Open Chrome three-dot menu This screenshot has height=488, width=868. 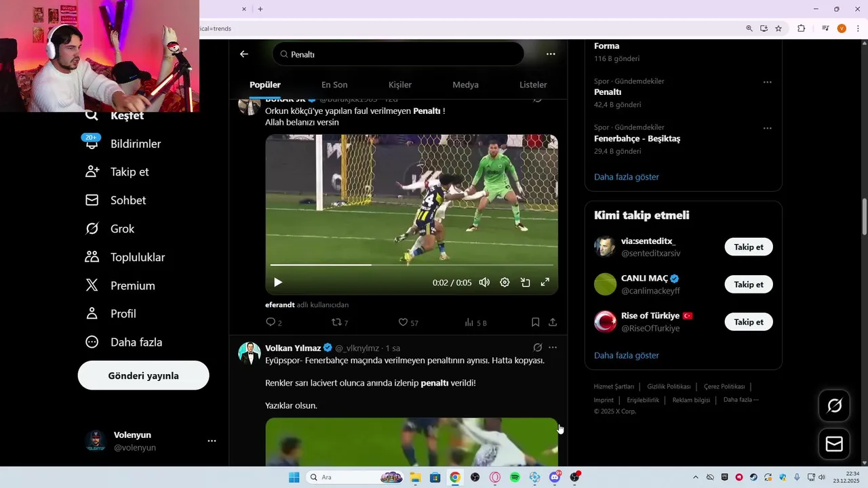pos(858,28)
